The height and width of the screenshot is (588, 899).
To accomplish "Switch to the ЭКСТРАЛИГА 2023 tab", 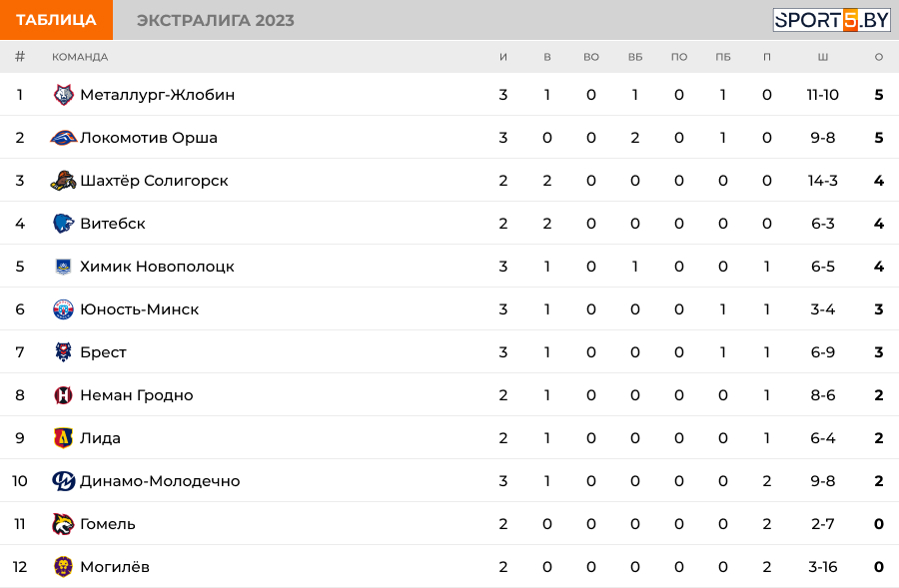I will pos(215,20).
